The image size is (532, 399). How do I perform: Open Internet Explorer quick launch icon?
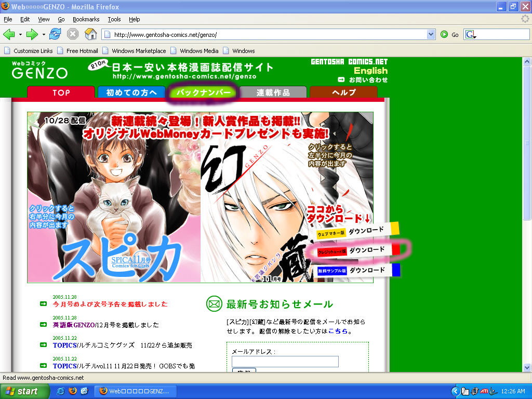click(x=61, y=391)
